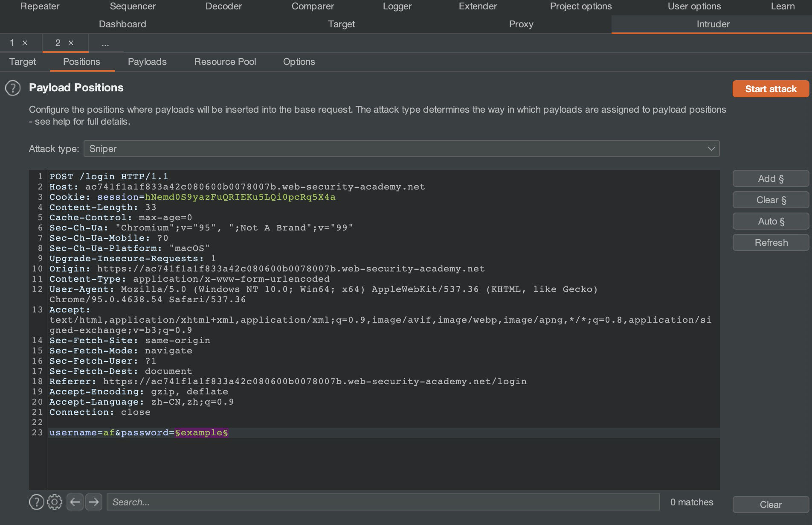
Task: Select the Options sub-tab
Action: coord(299,62)
